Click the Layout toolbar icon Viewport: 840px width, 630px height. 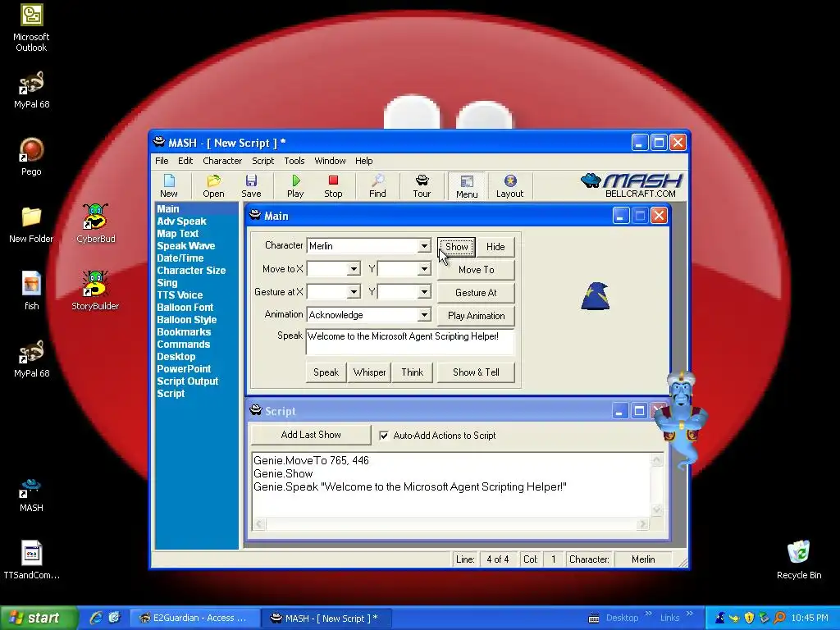[x=509, y=186]
